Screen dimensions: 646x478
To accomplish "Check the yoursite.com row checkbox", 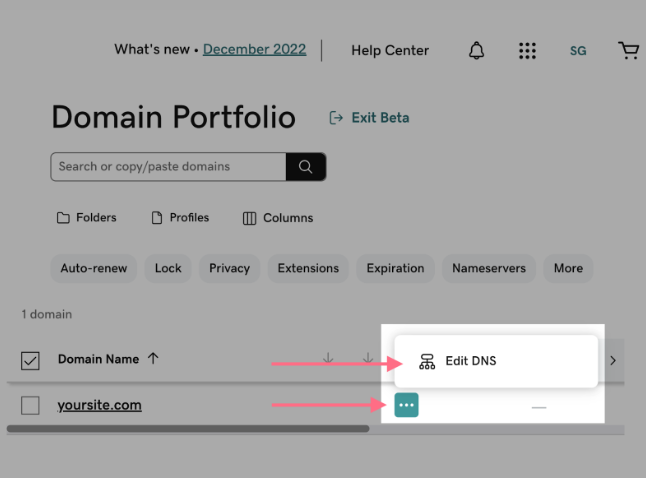I will click(30, 405).
